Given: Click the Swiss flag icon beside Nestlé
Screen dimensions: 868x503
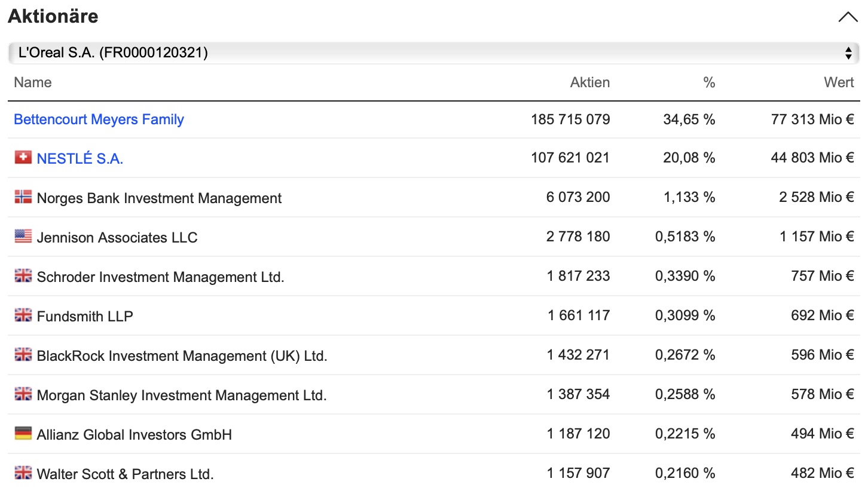Looking at the screenshot, I should point(23,158).
